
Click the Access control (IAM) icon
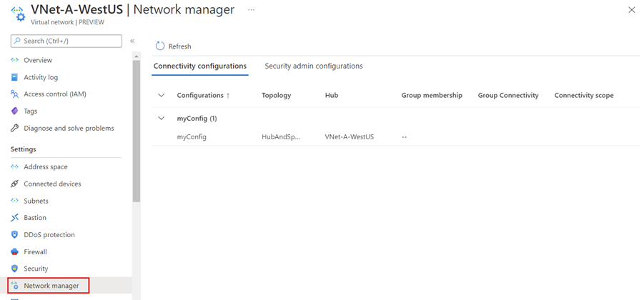coord(15,94)
